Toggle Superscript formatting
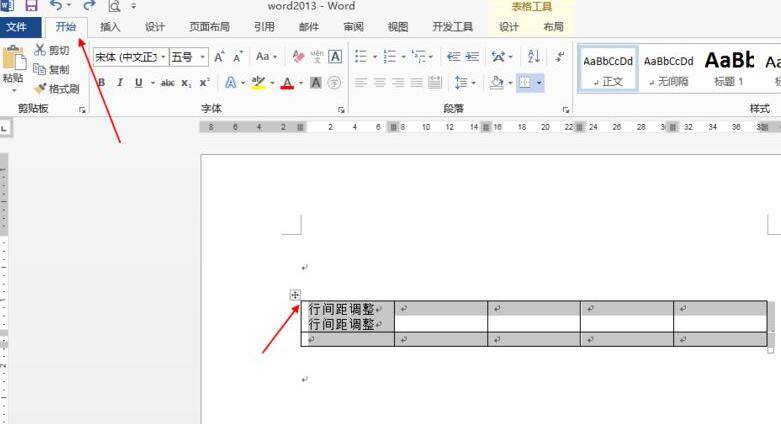 (204, 83)
